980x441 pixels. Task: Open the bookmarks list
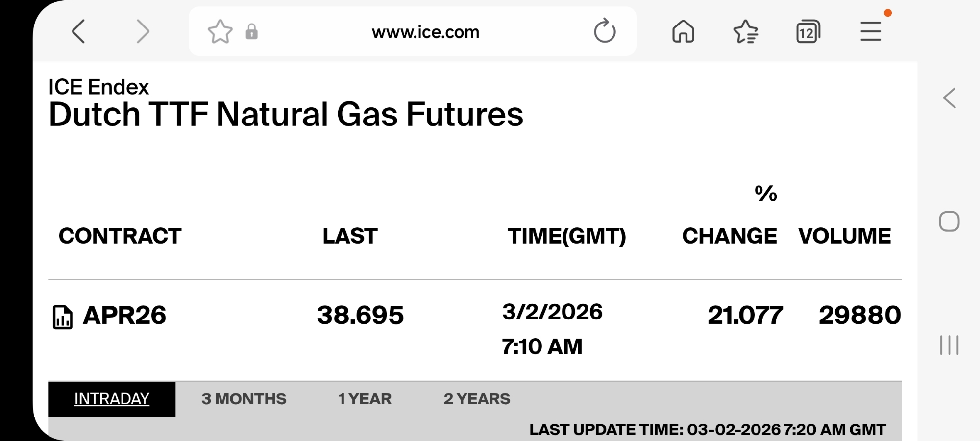745,32
